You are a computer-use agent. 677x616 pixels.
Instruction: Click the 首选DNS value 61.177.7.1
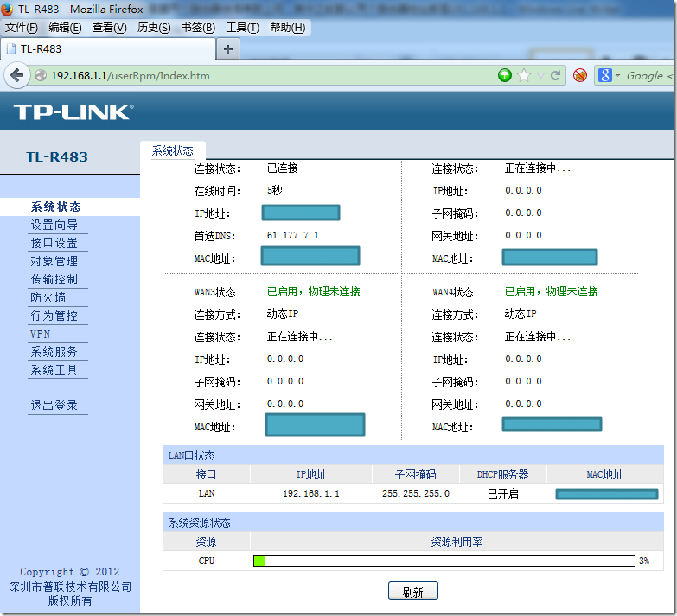(293, 236)
